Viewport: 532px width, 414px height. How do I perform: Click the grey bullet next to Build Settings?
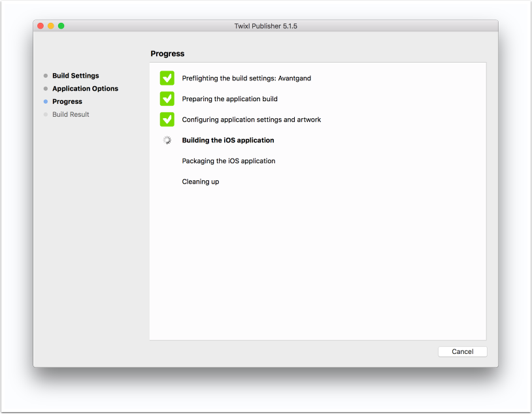coord(46,76)
